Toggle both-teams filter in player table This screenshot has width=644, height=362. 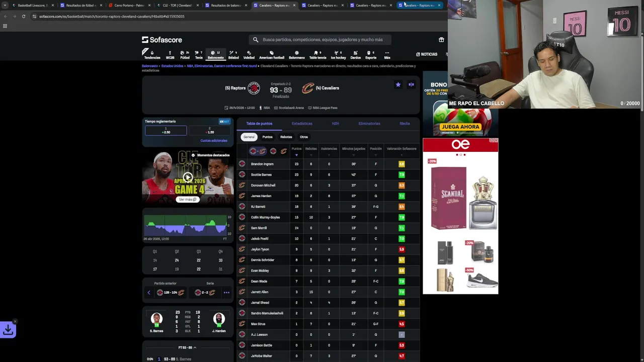point(258,151)
